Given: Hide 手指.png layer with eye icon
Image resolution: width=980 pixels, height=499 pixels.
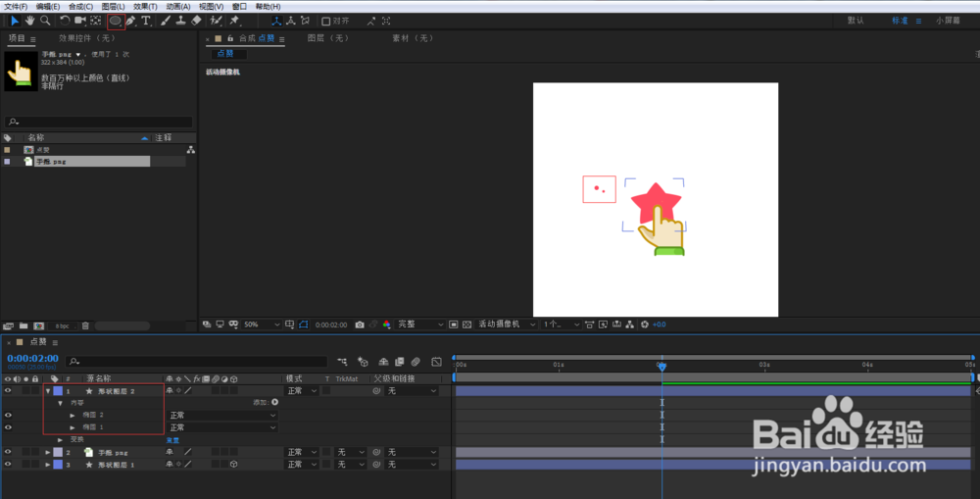Looking at the screenshot, I should tap(8, 452).
